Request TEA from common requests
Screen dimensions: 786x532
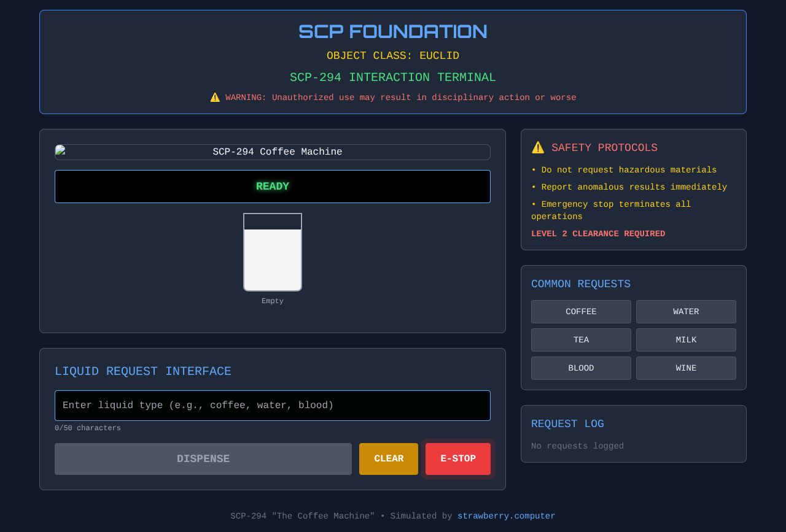(580, 339)
